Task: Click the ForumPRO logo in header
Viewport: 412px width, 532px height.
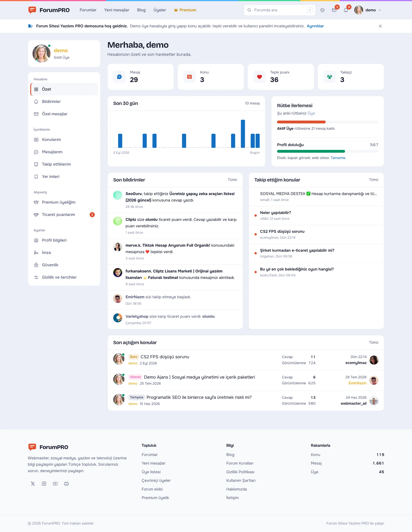Action: [x=49, y=10]
